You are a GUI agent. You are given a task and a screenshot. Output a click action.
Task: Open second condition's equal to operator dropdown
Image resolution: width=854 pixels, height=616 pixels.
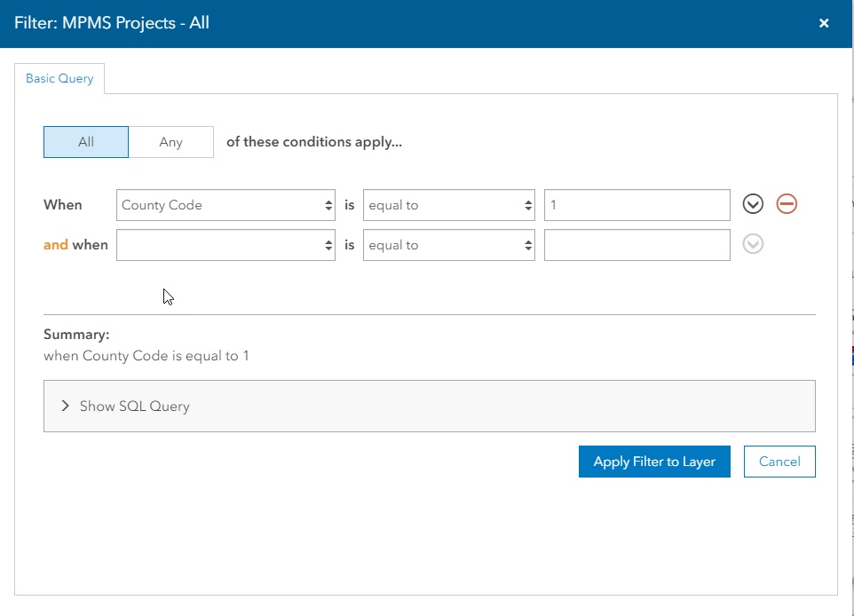point(449,245)
